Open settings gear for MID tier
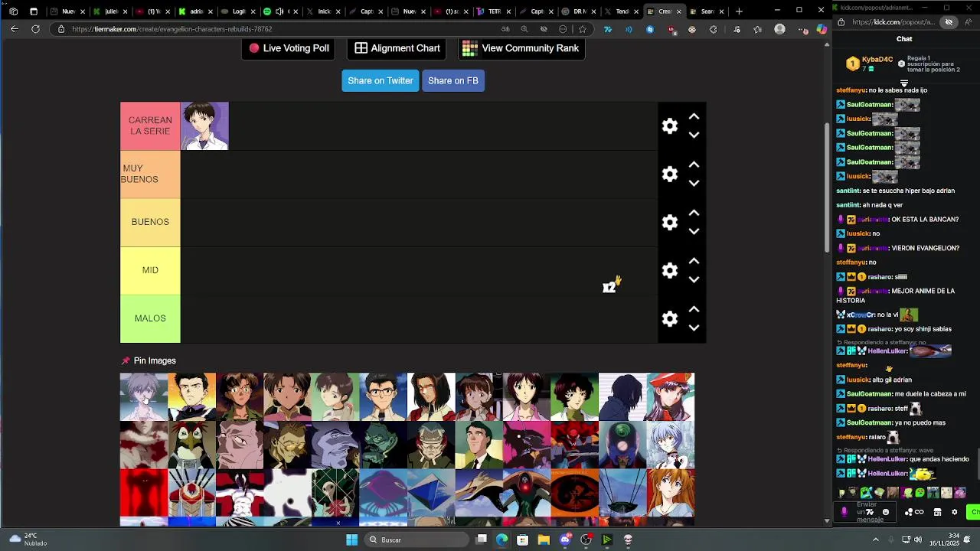Viewport: 980px width, 551px height. pos(670,271)
